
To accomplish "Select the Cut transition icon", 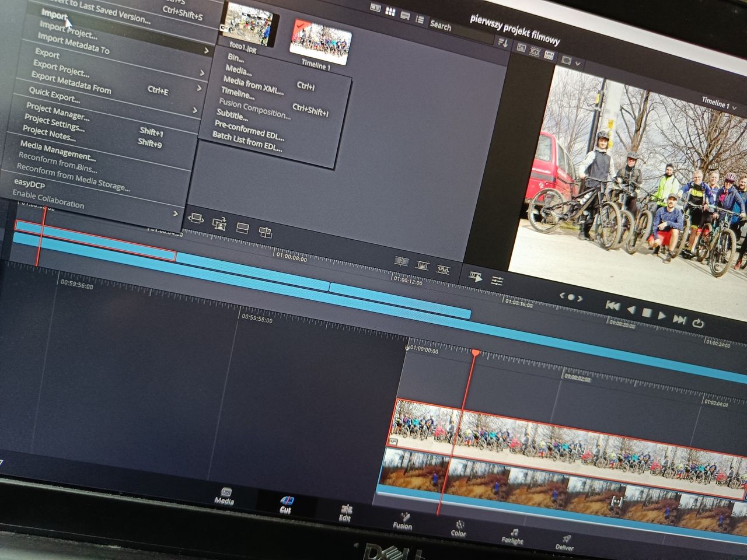I will (401, 261).
